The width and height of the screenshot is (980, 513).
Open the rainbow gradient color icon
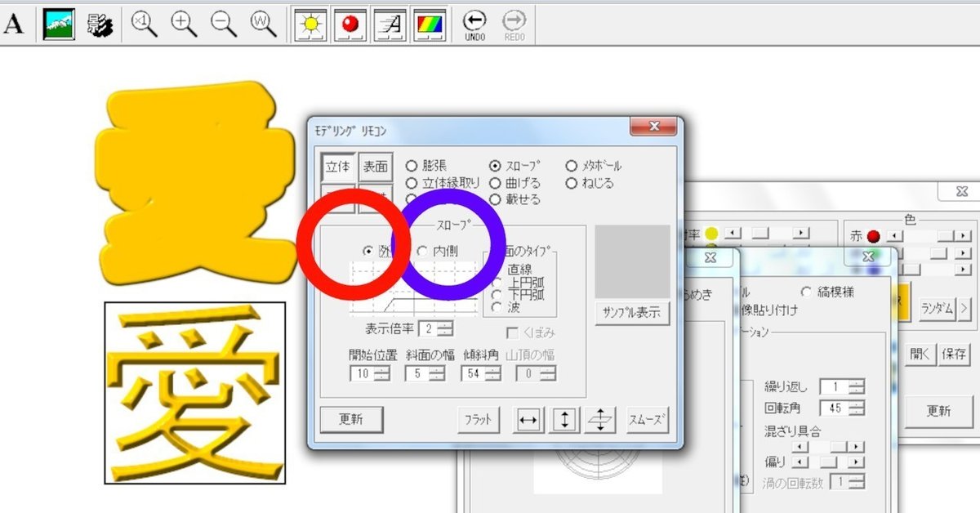(x=429, y=24)
